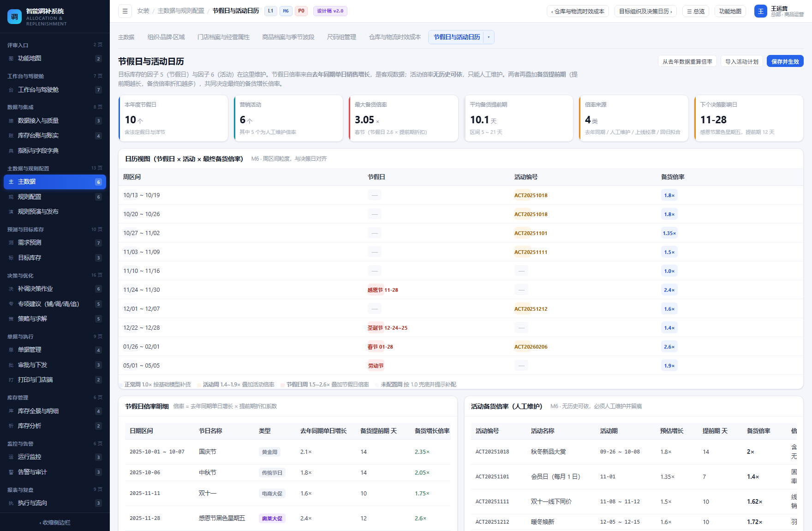Expand the 主数据与规则配置 sidebar group
812x531 pixels.
coord(55,169)
